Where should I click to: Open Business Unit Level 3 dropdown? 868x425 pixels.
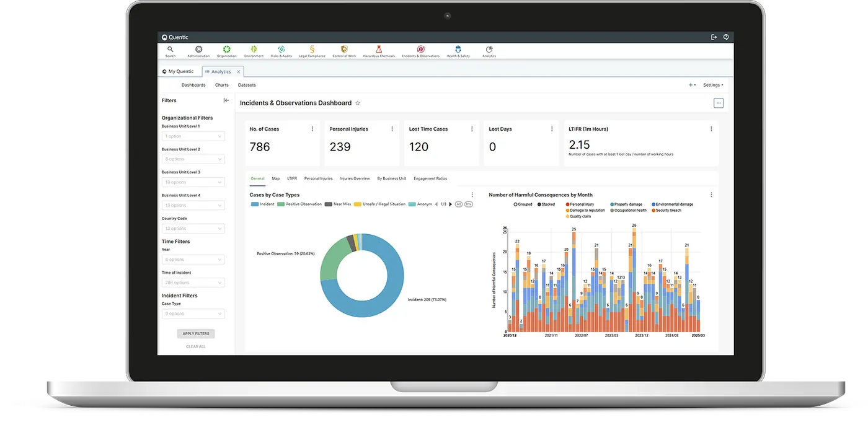click(193, 182)
